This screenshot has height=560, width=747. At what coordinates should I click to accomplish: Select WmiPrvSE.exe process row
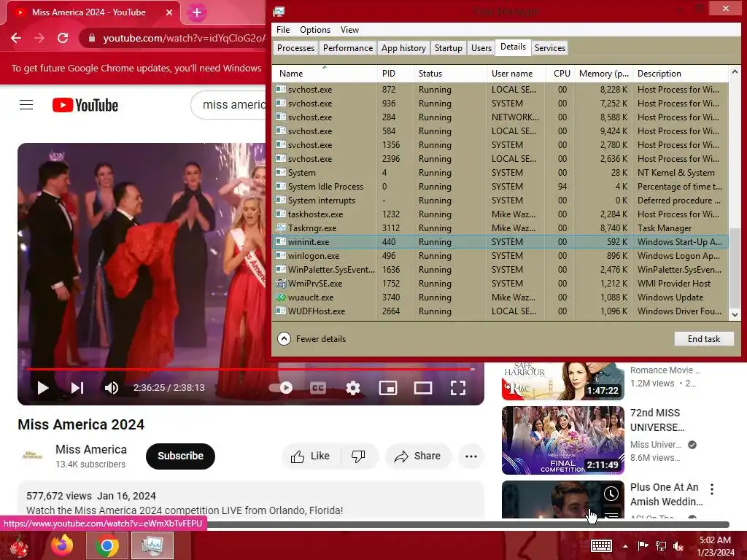pos(500,284)
